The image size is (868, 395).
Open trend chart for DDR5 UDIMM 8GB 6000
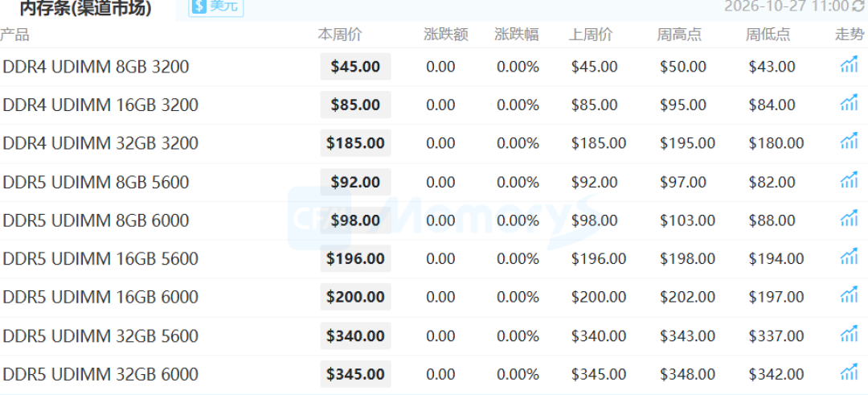tap(850, 219)
